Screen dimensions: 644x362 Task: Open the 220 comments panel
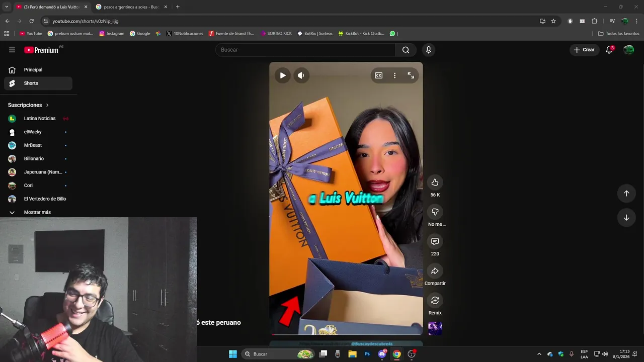point(435,241)
